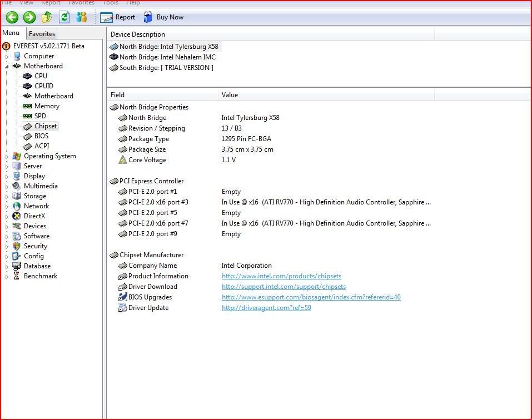Select the Company Name field row
Image resolution: width=532 pixels, height=420 pixels.
tap(195, 266)
